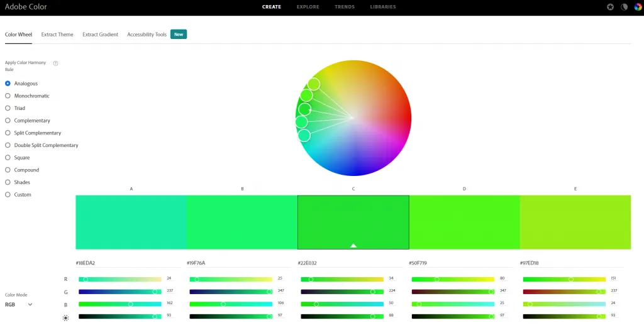Viewport: 644px width, 335px height.
Task: Click the G slider for color D
Action: [x=453, y=292]
